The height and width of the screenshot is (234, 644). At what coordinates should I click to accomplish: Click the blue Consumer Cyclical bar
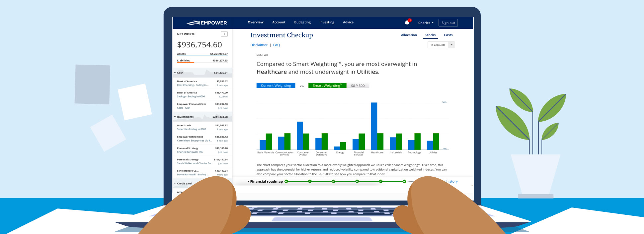click(300, 136)
